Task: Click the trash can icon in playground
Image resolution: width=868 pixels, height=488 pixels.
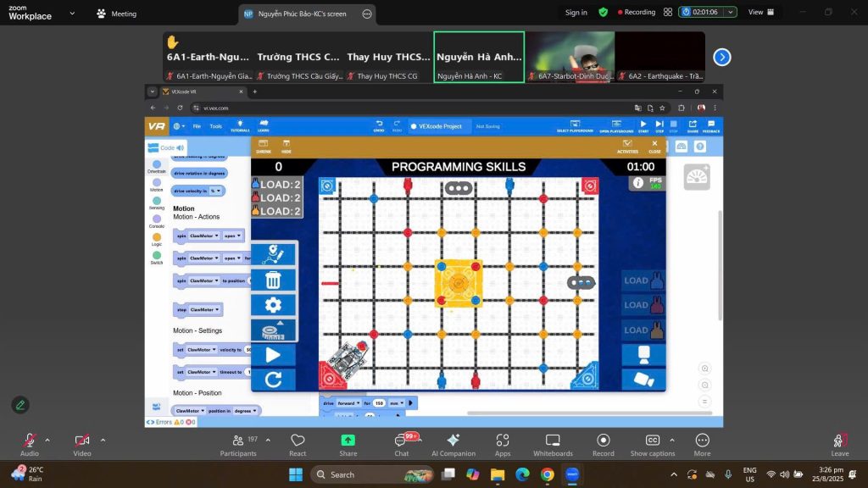Action: (x=274, y=280)
